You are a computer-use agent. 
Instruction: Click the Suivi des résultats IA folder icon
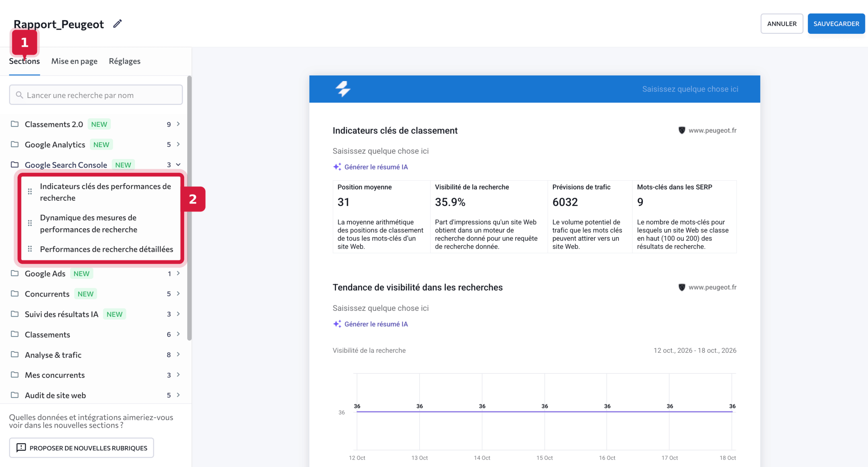point(15,314)
